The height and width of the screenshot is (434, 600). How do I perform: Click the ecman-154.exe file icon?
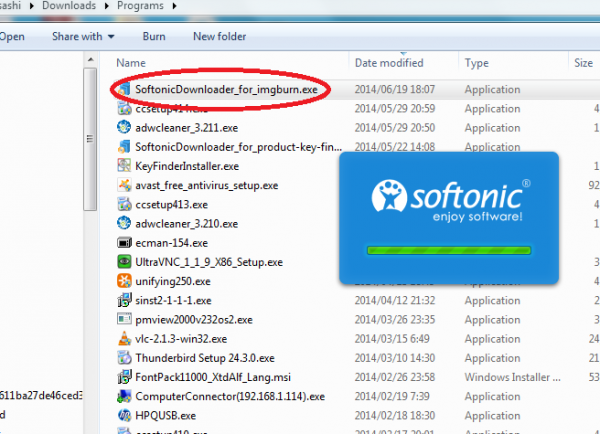click(124, 243)
